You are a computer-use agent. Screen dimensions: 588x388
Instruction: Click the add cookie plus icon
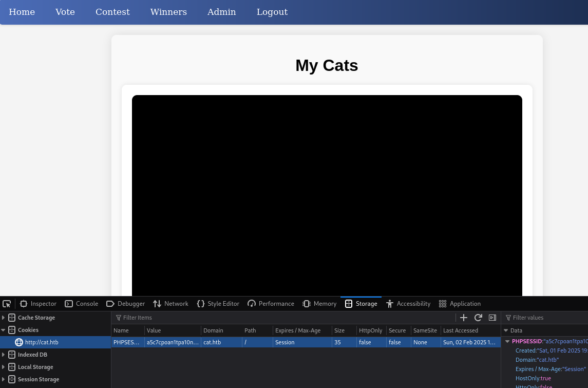(x=464, y=318)
